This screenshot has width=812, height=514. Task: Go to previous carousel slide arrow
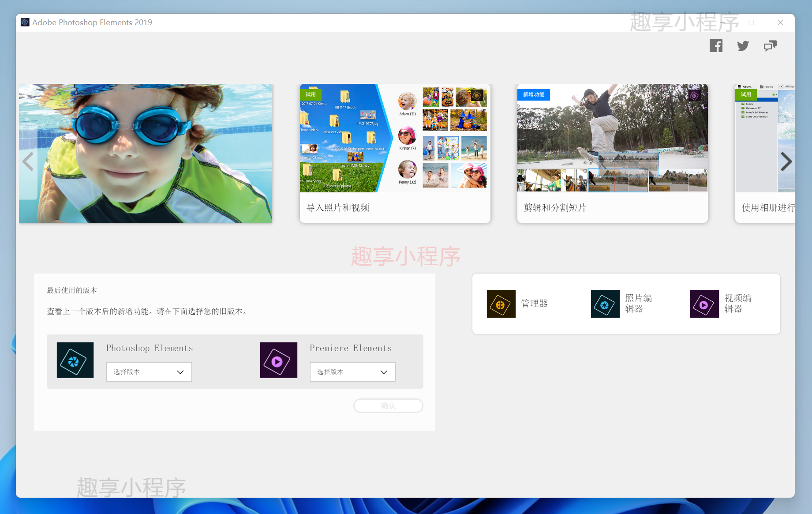[28, 161]
